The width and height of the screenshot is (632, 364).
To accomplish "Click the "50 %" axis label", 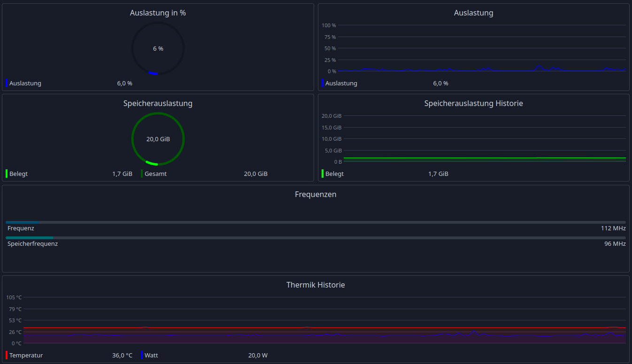I will pos(330,48).
